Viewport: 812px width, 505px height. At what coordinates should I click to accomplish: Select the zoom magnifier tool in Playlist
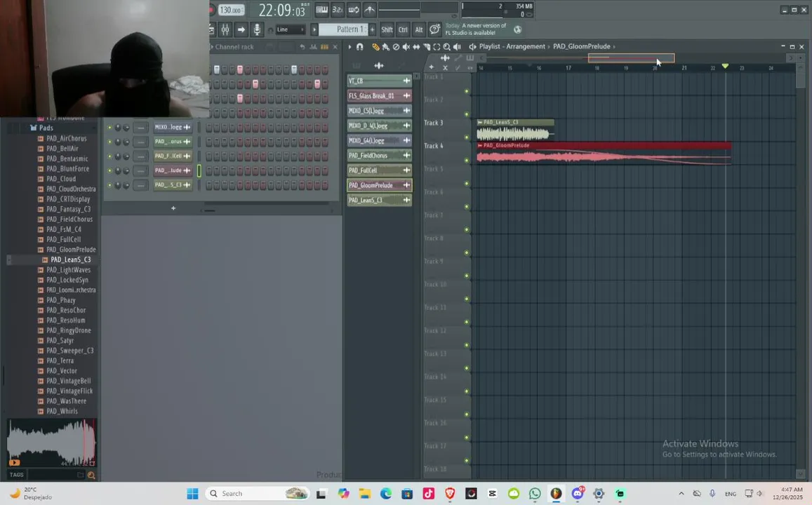click(446, 46)
